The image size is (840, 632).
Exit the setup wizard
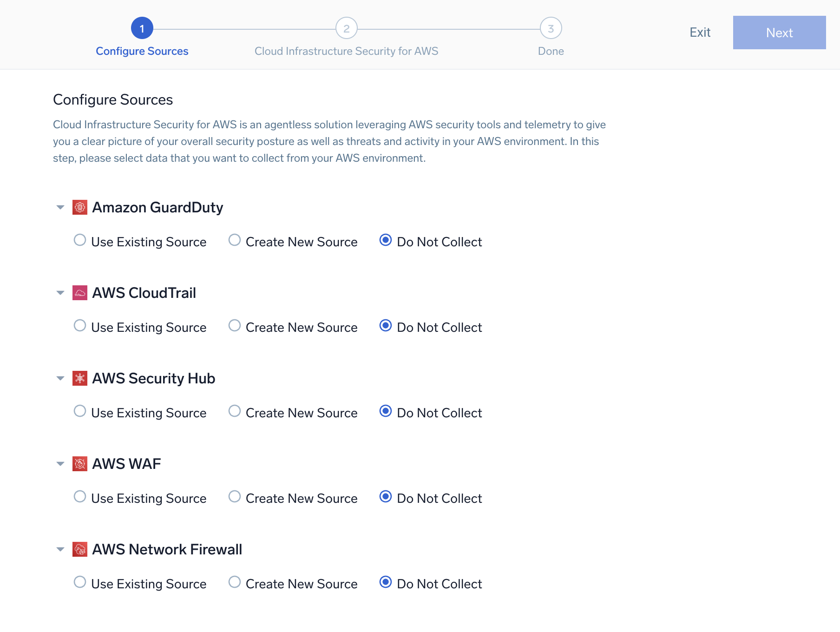[x=700, y=33]
